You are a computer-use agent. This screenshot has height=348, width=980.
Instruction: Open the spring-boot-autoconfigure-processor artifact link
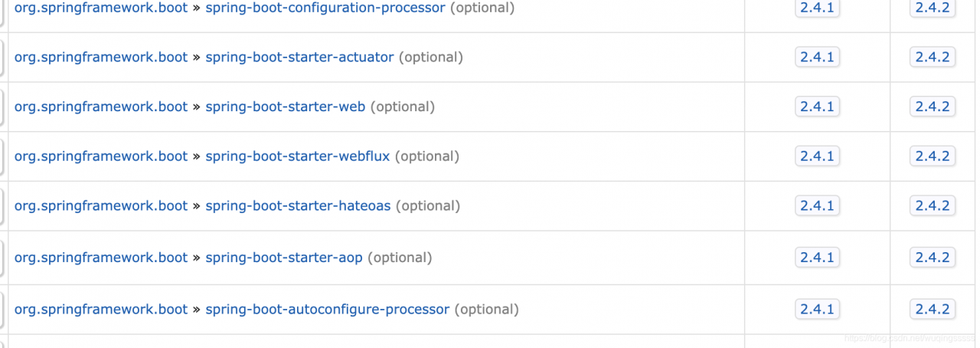pos(327,310)
